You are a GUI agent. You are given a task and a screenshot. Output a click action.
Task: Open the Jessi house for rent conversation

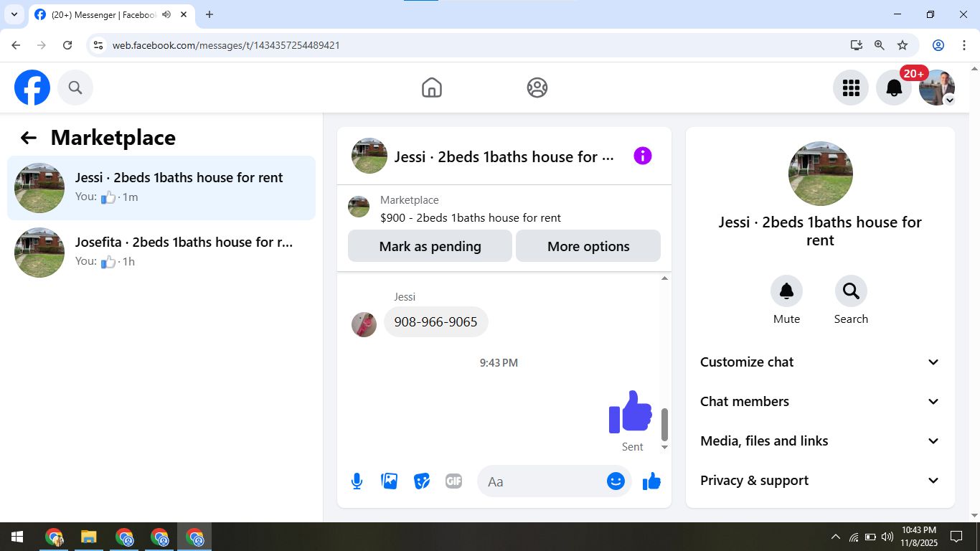click(161, 188)
